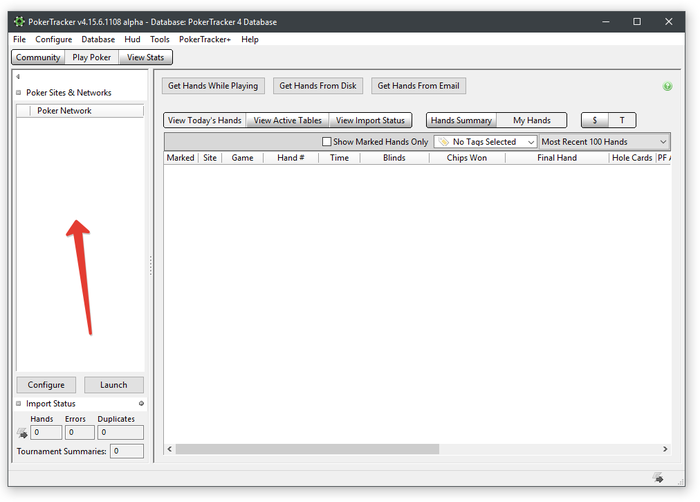700x502 pixels.
Task: Click the Duplicates count field
Action: pyautogui.click(x=121, y=432)
